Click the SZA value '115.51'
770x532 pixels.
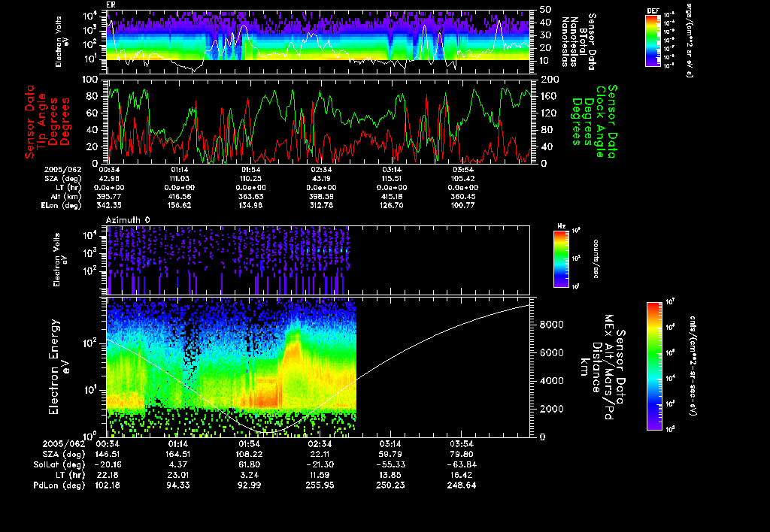391,179
